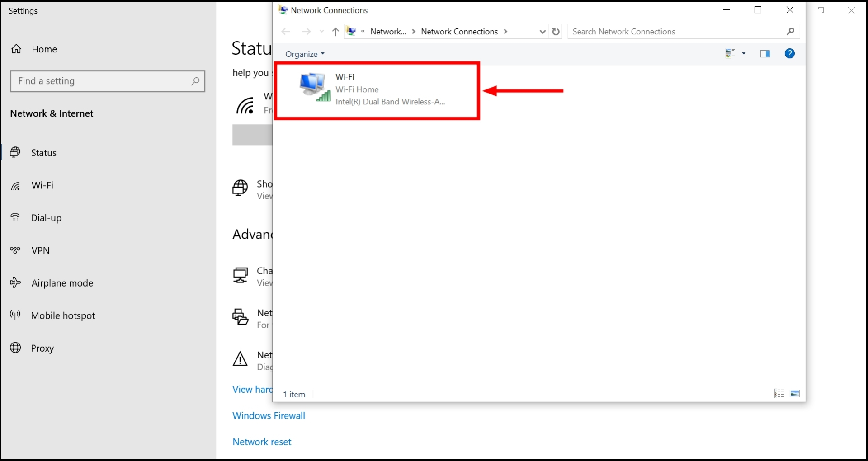
Task: Click the Windows Firewall link
Action: point(269,416)
